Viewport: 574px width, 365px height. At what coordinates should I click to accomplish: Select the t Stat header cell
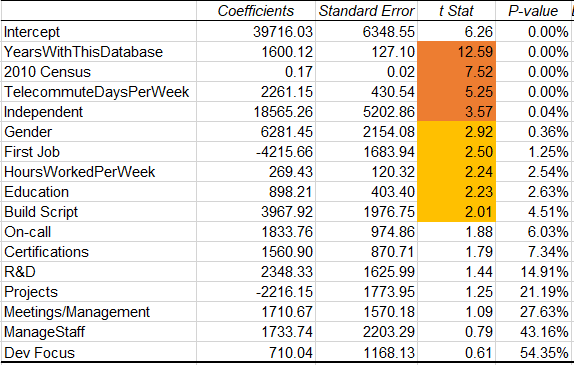pos(456,11)
